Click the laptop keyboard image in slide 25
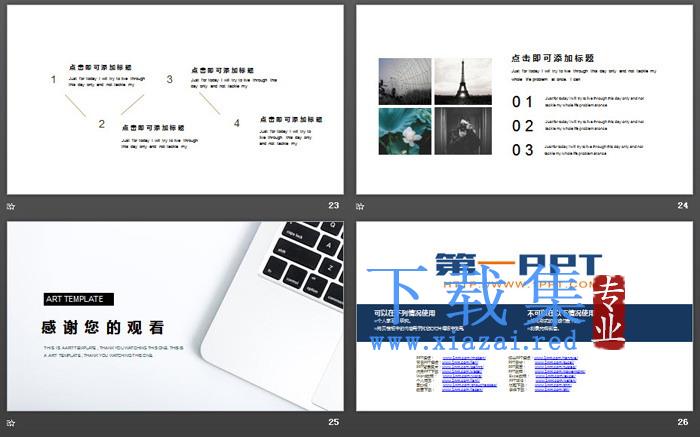 (272, 315)
